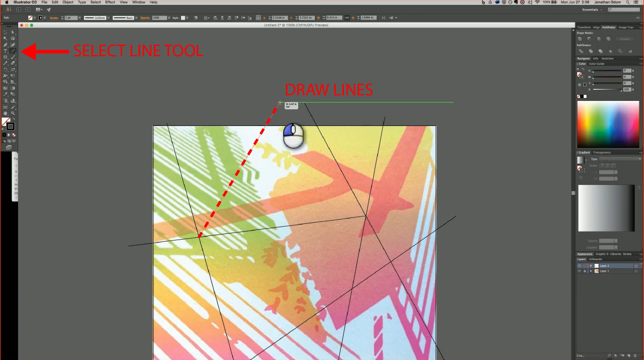Hide Layer 2 using its eye icon
The image size is (644, 360).
coord(579,266)
